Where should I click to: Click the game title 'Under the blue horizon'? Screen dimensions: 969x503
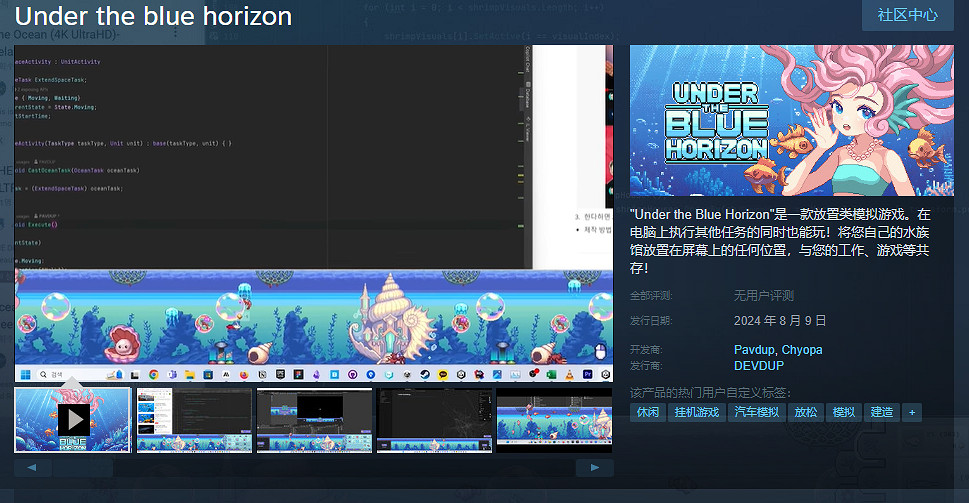point(153,17)
